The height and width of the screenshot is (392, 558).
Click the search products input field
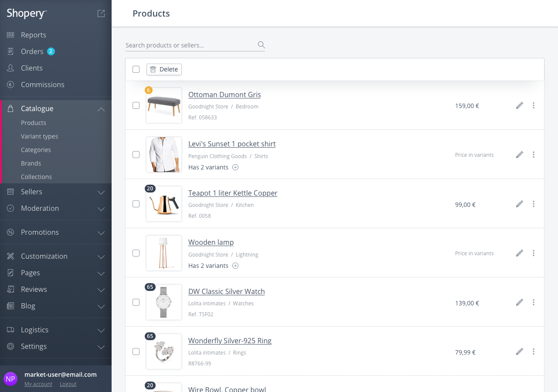pos(187,45)
